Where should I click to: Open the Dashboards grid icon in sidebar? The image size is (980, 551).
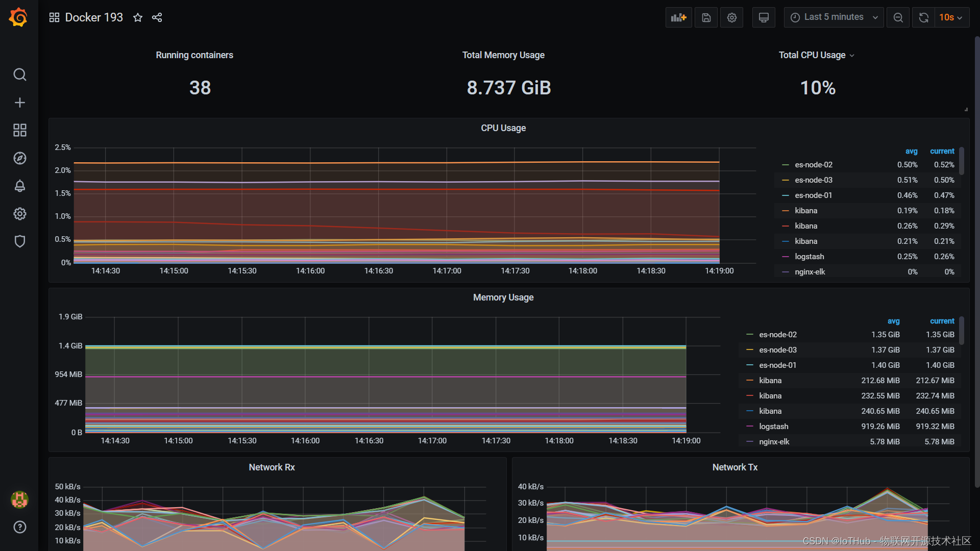tap(19, 130)
